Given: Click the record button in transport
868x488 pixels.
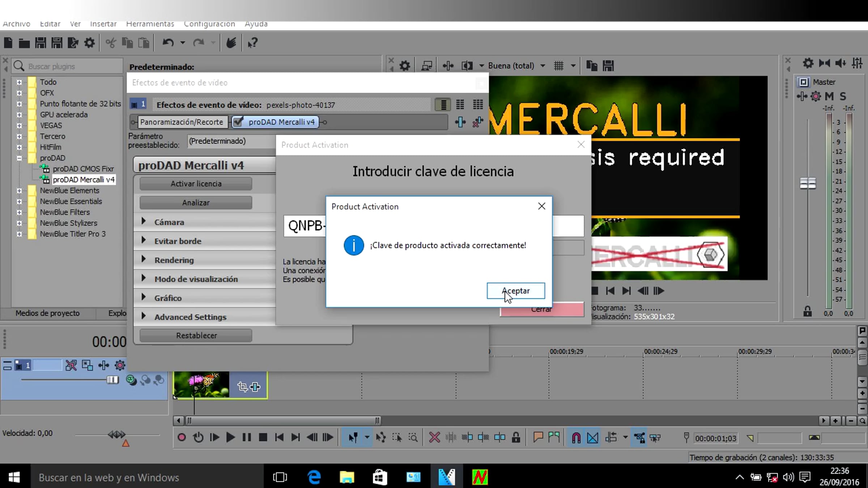Looking at the screenshot, I should pyautogui.click(x=182, y=438).
